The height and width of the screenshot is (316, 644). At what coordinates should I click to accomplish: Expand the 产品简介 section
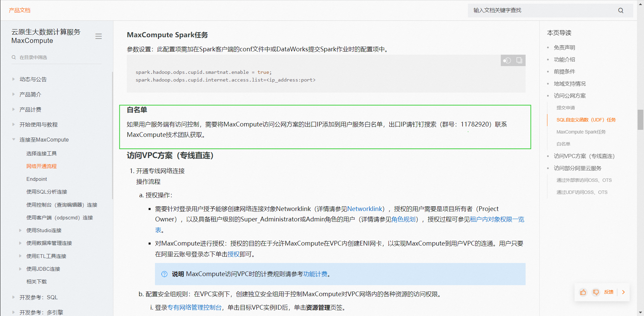coord(13,94)
